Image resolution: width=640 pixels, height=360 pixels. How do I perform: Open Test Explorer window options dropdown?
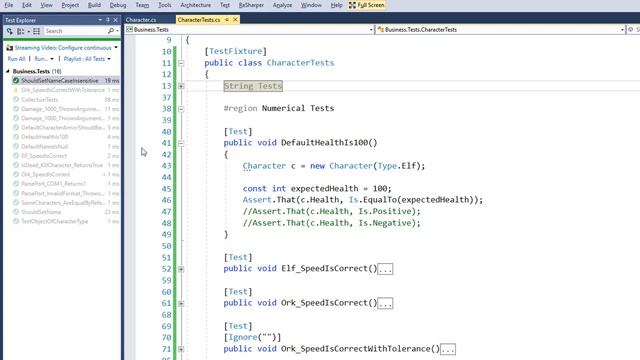(x=100, y=20)
